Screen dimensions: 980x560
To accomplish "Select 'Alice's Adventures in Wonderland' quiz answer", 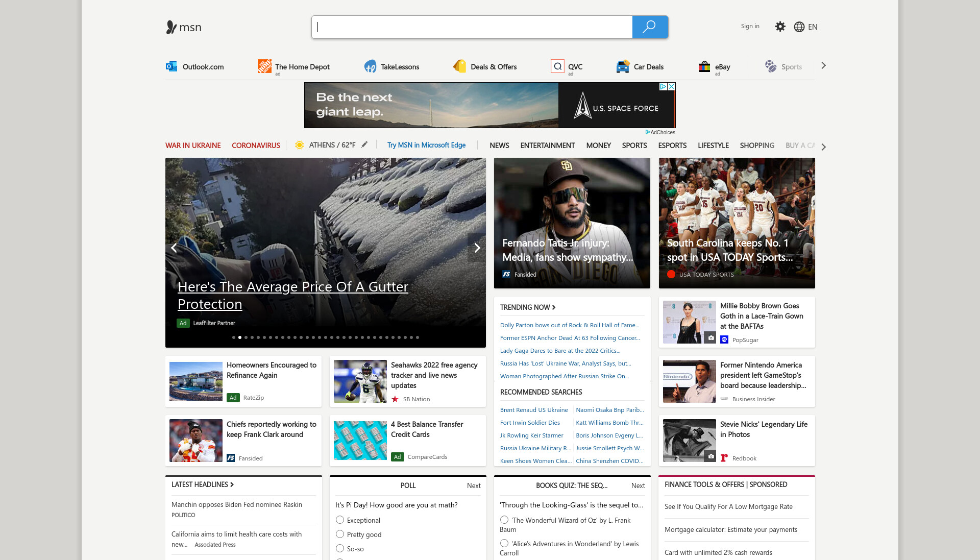I will pos(504,543).
